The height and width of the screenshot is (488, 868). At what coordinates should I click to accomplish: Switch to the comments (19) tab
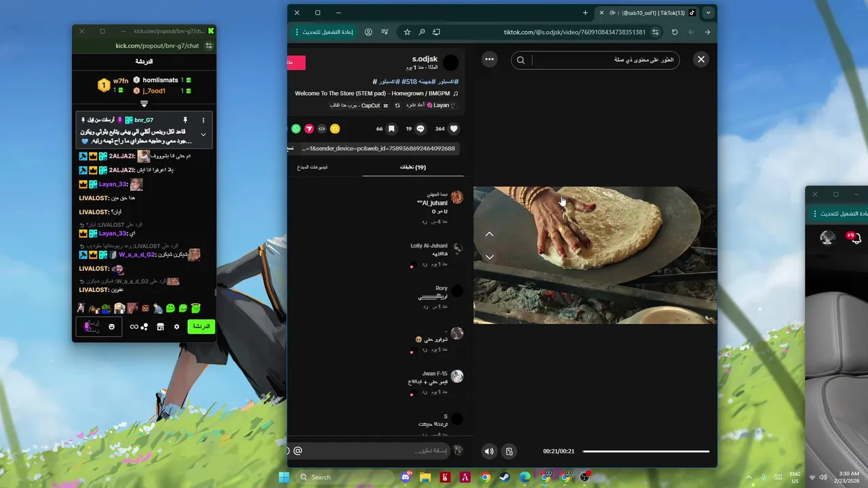pyautogui.click(x=412, y=167)
